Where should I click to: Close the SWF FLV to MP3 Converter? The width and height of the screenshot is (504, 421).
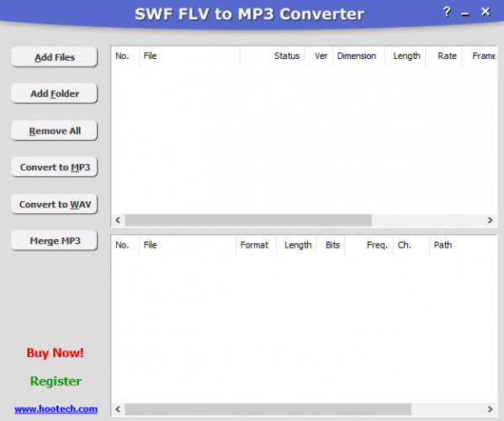pos(485,12)
